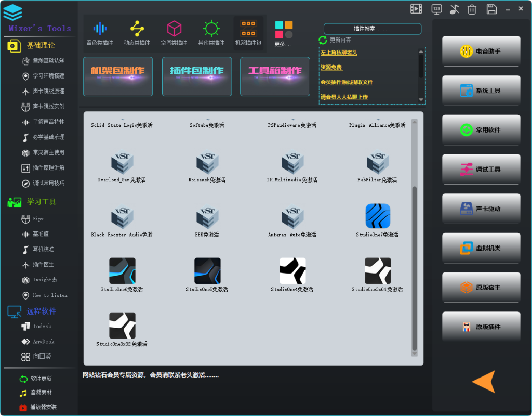Image resolution: width=532 pixels, height=416 pixels.
Task: Open 声卡跳线原理 in sidebar
Action: [x=43, y=92]
